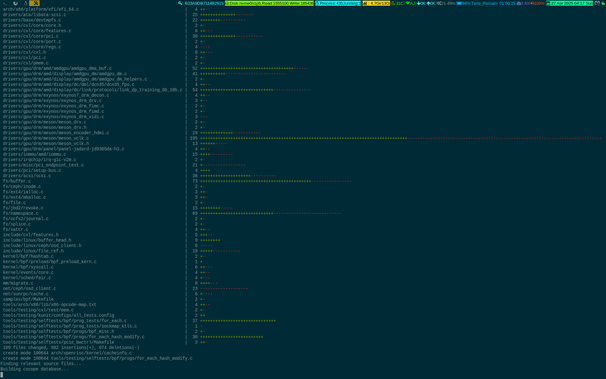Image resolution: width=606 pixels, height=379 pixels.
Task: Click the x86-opcode-map.txt file line
Action: coord(49,305)
